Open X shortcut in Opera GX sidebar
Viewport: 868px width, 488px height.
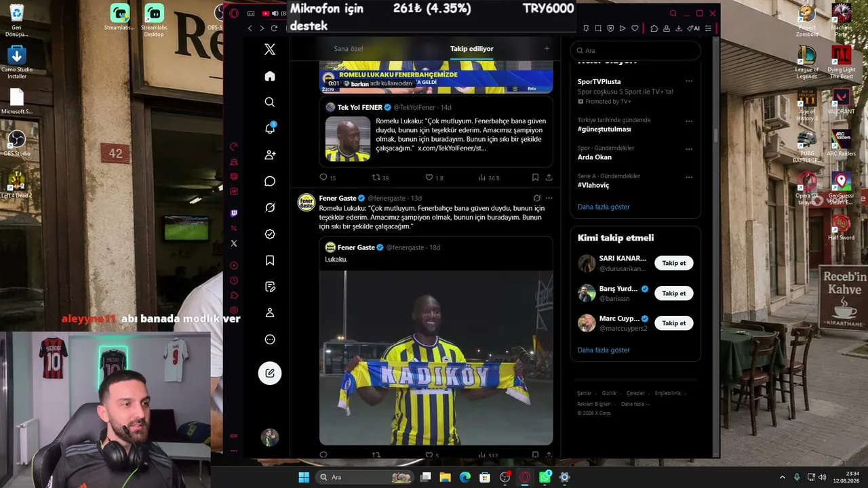pos(234,243)
